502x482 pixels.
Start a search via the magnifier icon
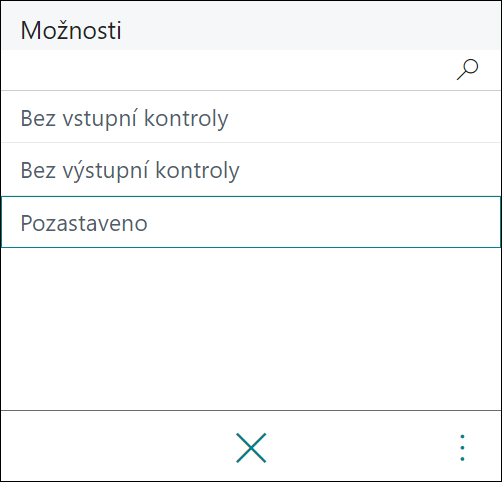(x=467, y=69)
